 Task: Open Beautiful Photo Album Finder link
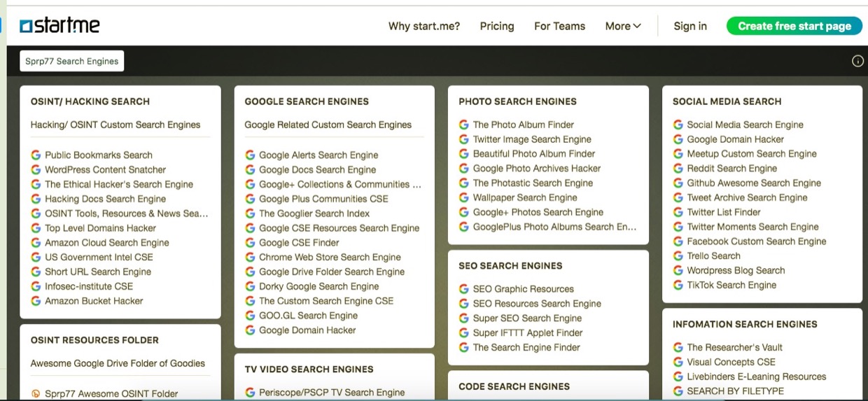pos(534,154)
